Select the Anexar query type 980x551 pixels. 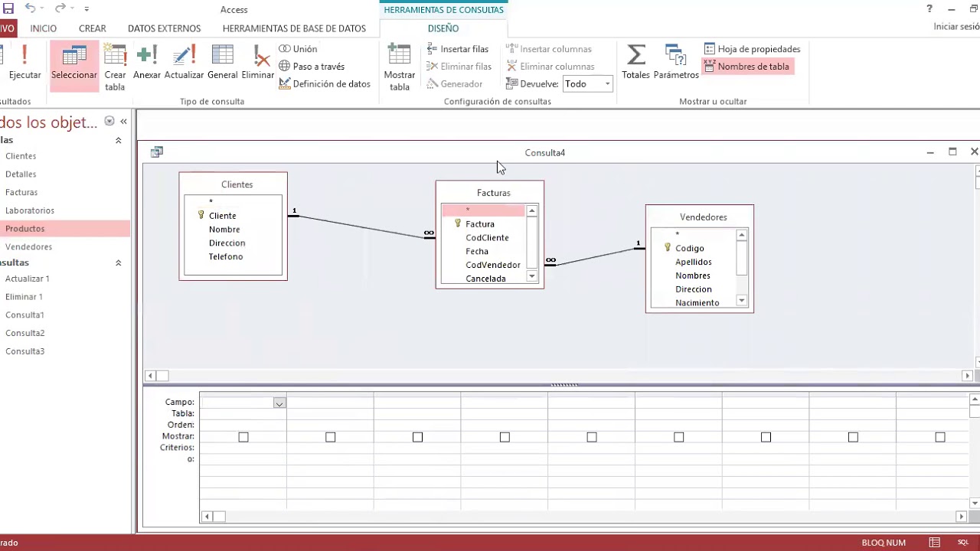pyautogui.click(x=147, y=63)
